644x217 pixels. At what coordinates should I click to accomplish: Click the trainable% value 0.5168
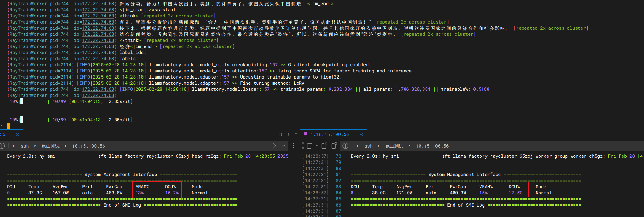[x=481, y=89]
